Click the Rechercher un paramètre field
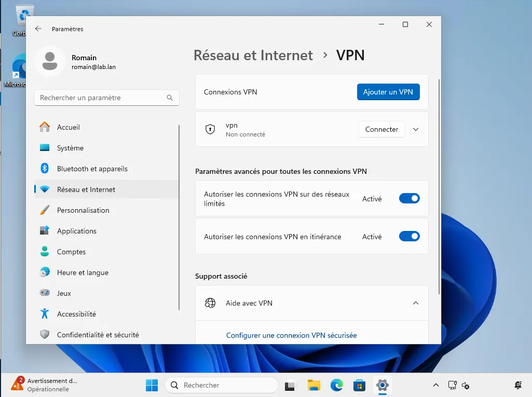The image size is (532, 397). click(x=101, y=98)
